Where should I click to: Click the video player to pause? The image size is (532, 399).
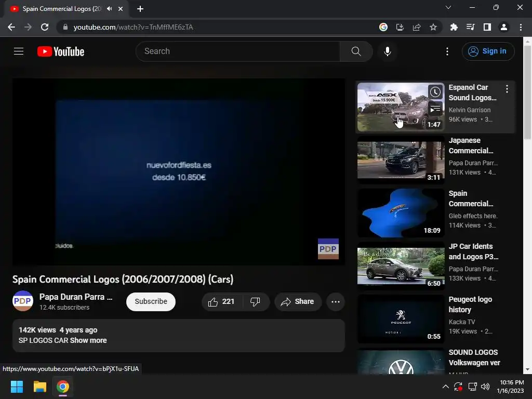179,171
